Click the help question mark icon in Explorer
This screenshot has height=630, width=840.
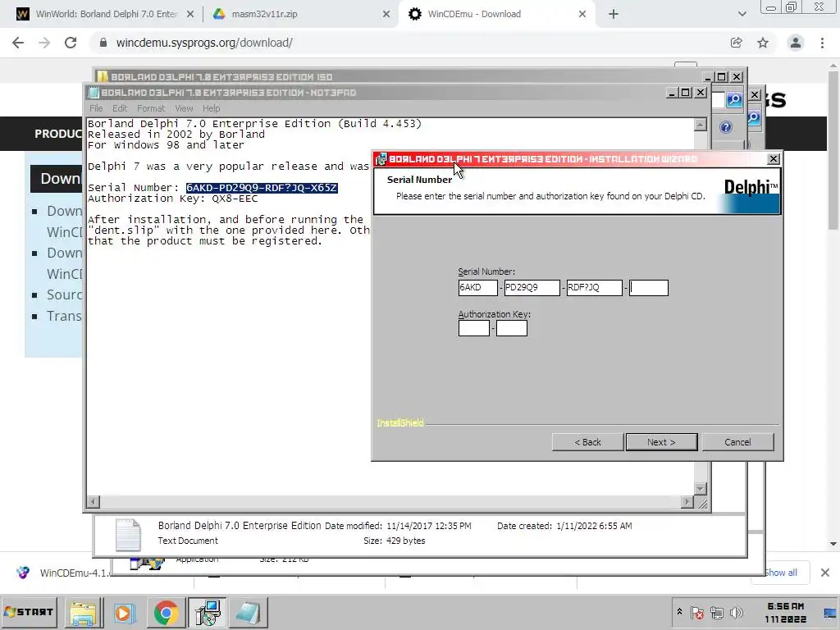pos(726,127)
